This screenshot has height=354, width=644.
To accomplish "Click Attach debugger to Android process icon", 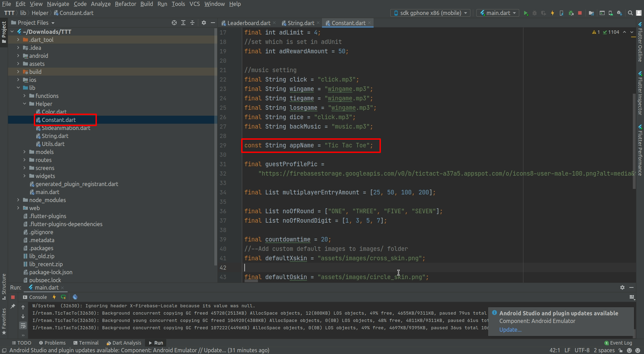I will tap(571, 13).
